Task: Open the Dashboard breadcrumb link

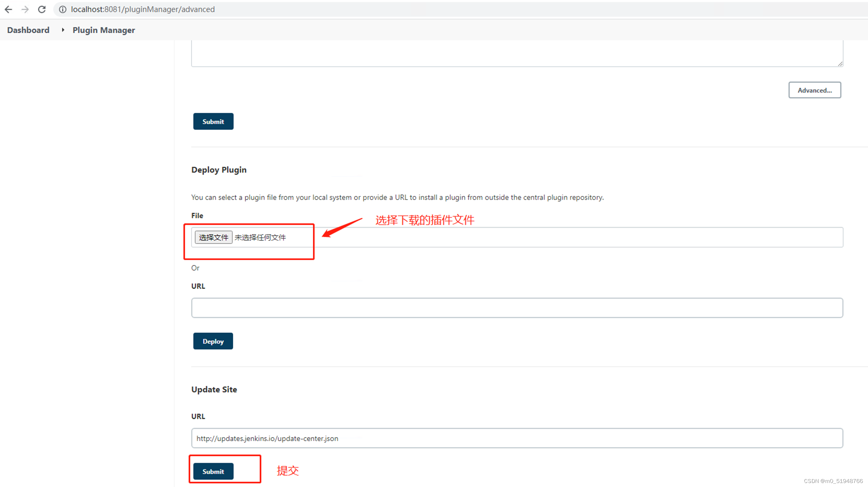Action: click(x=28, y=30)
